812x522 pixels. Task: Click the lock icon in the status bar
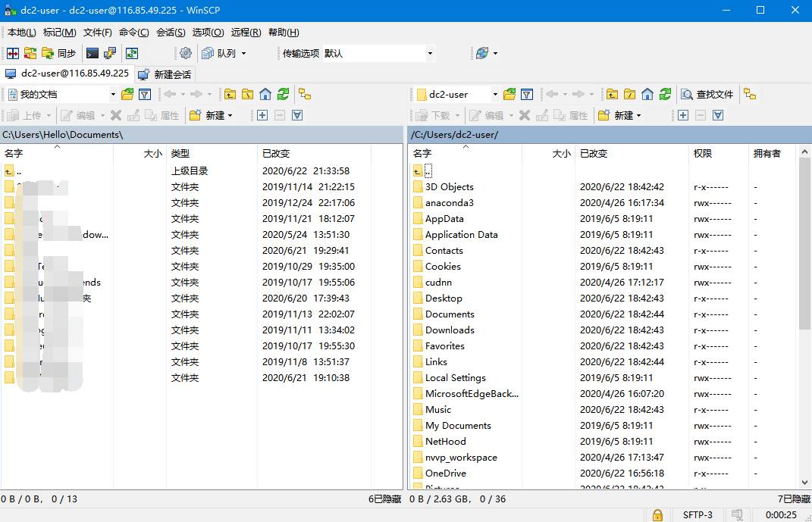point(657,514)
